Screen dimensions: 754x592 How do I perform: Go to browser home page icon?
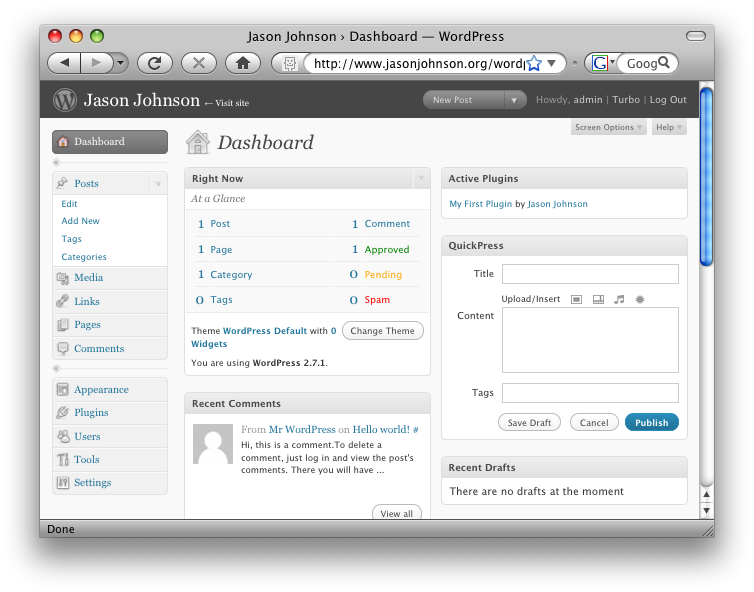tap(243, 63)
